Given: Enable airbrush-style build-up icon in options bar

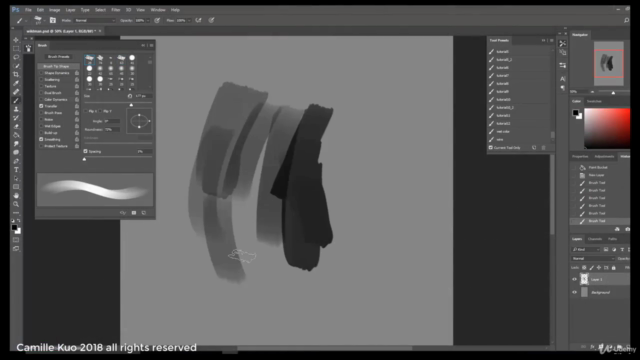Looking at the screenshot, I should (x=198, y=20).
